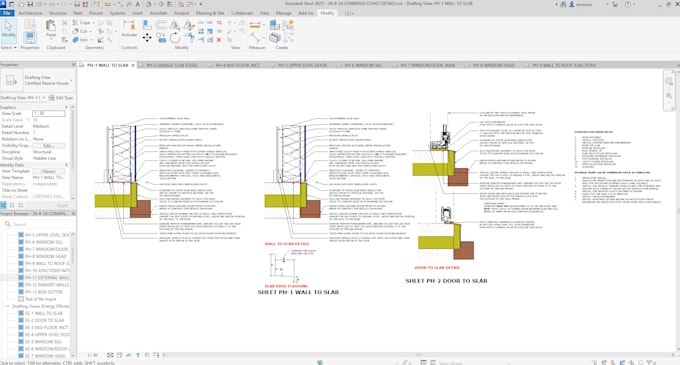
Task: Open the Properties palette button in ribbon
Action: click(x=30, y=38)
